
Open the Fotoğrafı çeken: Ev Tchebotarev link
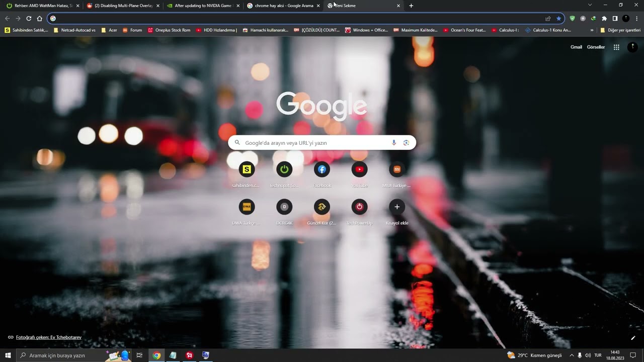(x=48, y=337)
